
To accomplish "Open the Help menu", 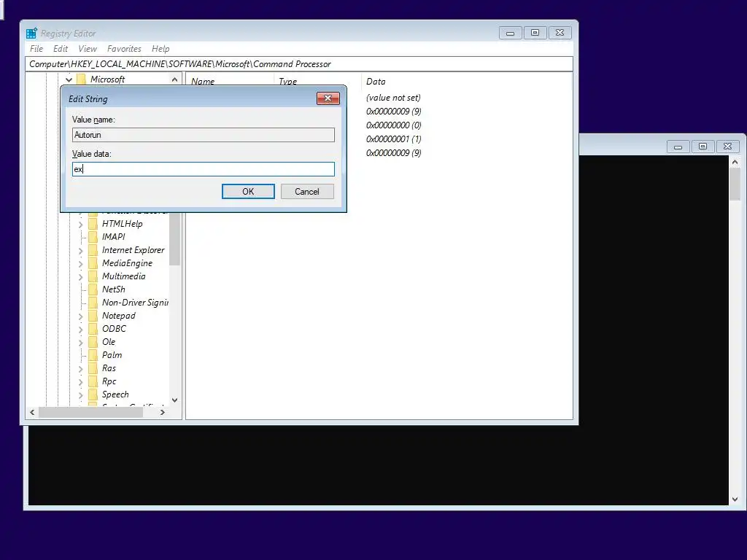I will [x=160, y=49].
